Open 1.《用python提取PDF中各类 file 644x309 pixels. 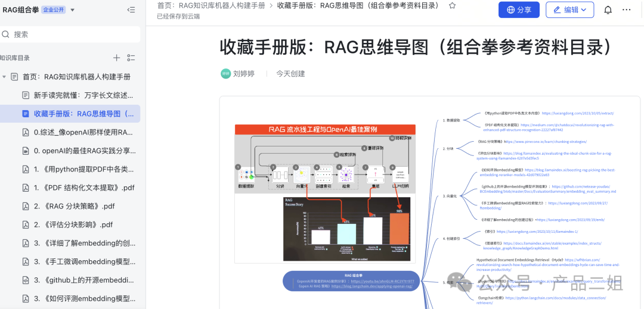click(x=84, y=169)
